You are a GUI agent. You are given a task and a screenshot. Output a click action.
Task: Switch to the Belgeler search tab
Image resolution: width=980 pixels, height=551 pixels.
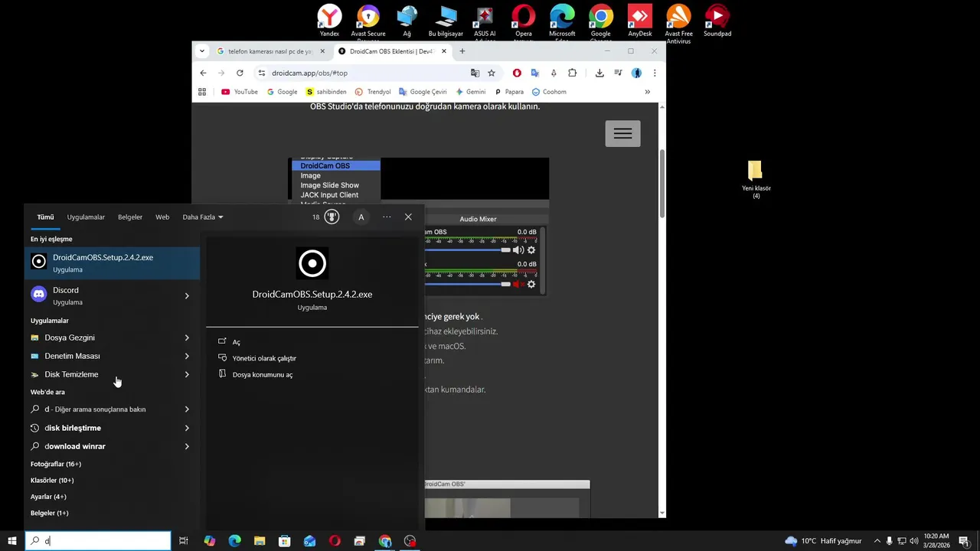point(130,217)
